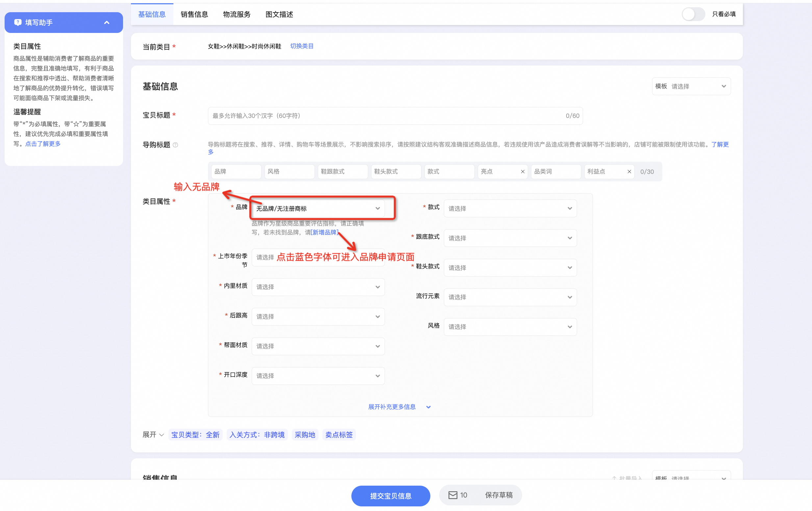
Task: Click the 品牌 field in 导购标题
Action: coord(236,172)
